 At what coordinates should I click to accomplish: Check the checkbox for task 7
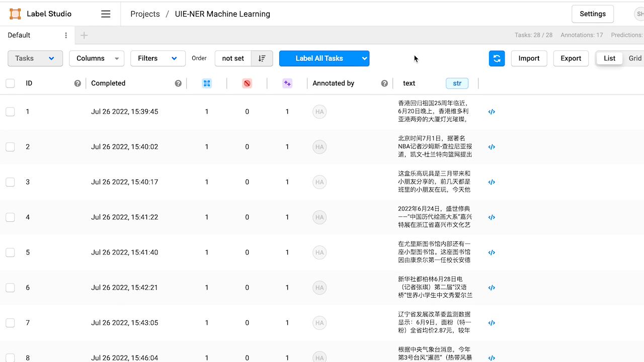[x=10, y=323]
